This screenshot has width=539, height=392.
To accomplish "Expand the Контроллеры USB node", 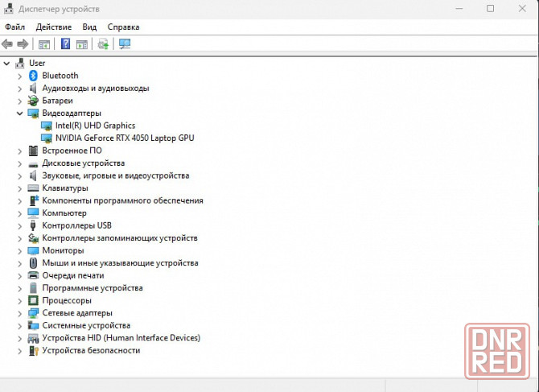I will pos(20,225).
